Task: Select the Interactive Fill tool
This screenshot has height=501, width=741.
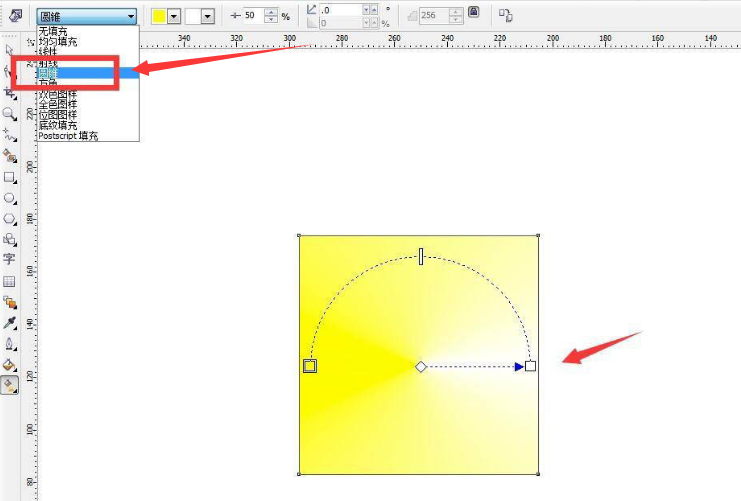Action: (x=9, y=386)
